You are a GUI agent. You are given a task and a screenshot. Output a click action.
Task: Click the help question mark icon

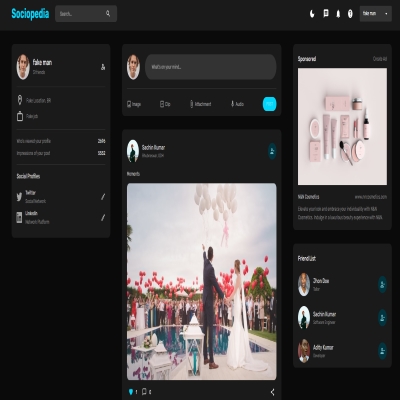pos(350,14)
